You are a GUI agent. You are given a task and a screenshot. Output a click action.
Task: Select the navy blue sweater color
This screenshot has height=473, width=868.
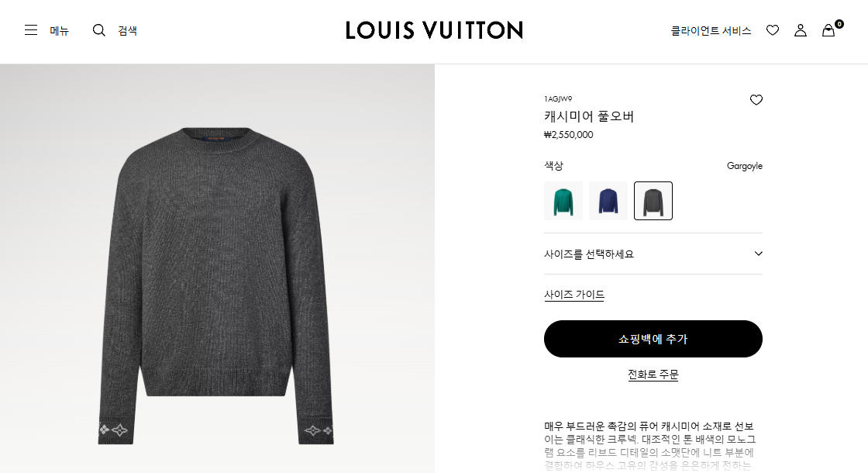pyautogui.click(x=608, y=201)
